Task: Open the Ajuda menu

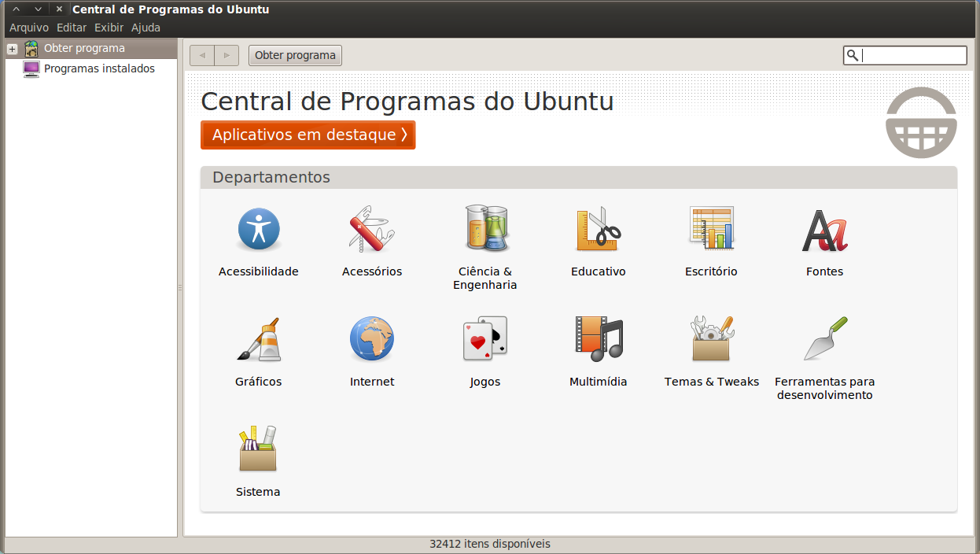Action: click(x=146, y=28)
